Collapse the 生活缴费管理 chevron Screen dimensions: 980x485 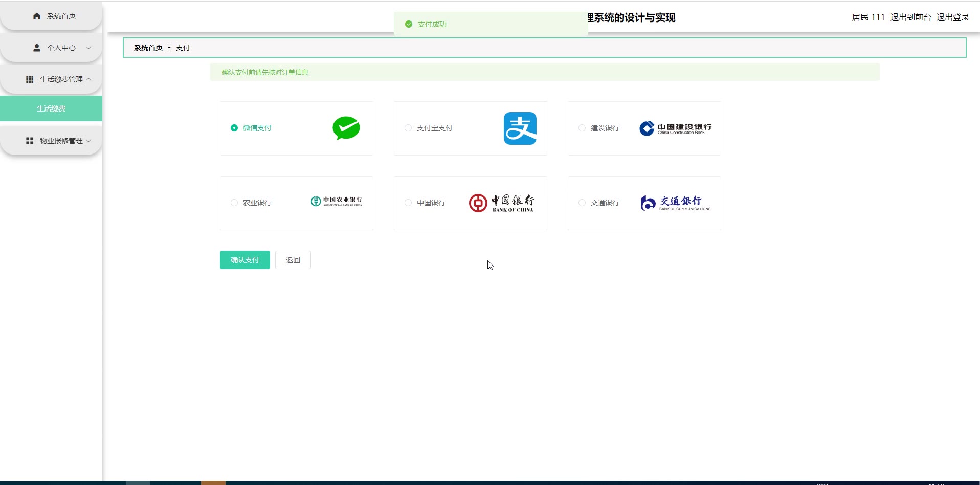(x=88, y=79)
